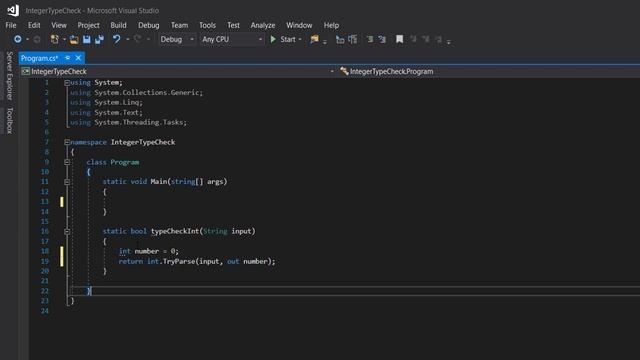
Task: Click the Navigate Forward arrow icon
Action: 37,39
